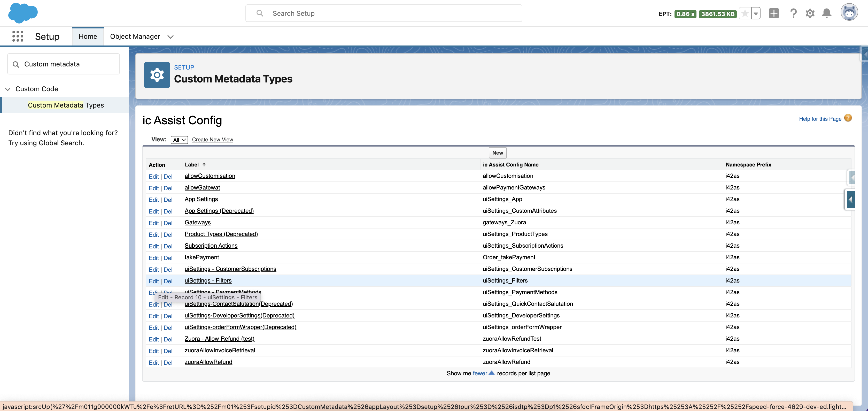Click the Search Setup magnifier icon
Screen dimensions: 868x411
259,13
